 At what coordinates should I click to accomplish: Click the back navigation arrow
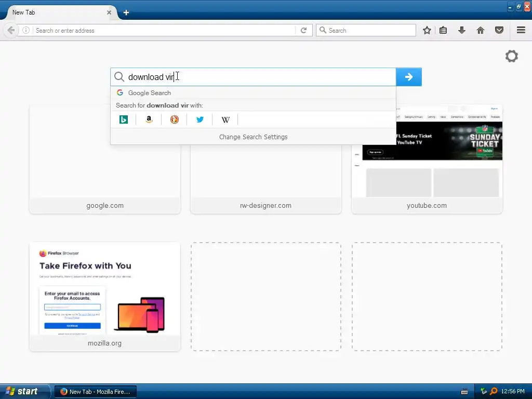coord(11,30)
